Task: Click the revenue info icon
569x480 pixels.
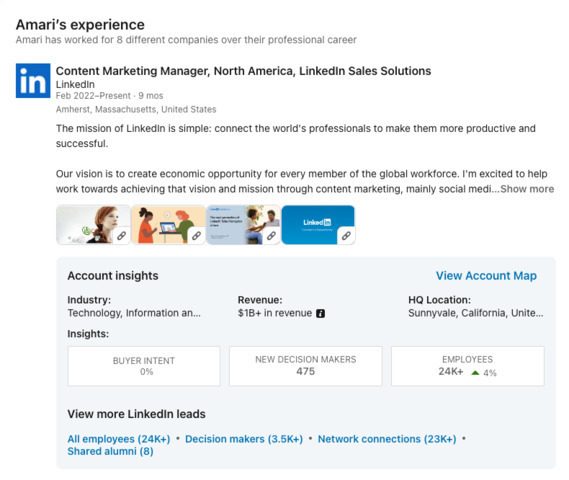Action: pos(320,313)
